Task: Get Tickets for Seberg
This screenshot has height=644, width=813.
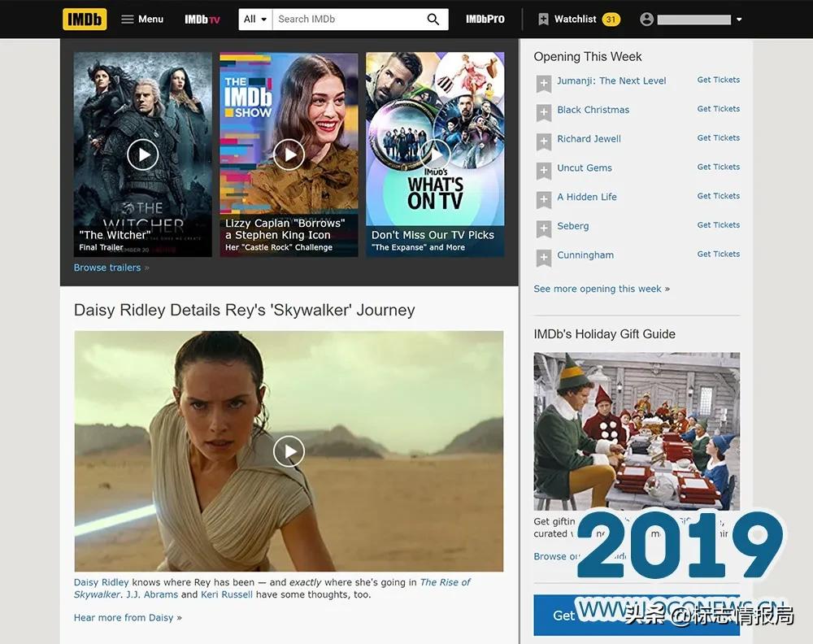Action: (718, 225)
